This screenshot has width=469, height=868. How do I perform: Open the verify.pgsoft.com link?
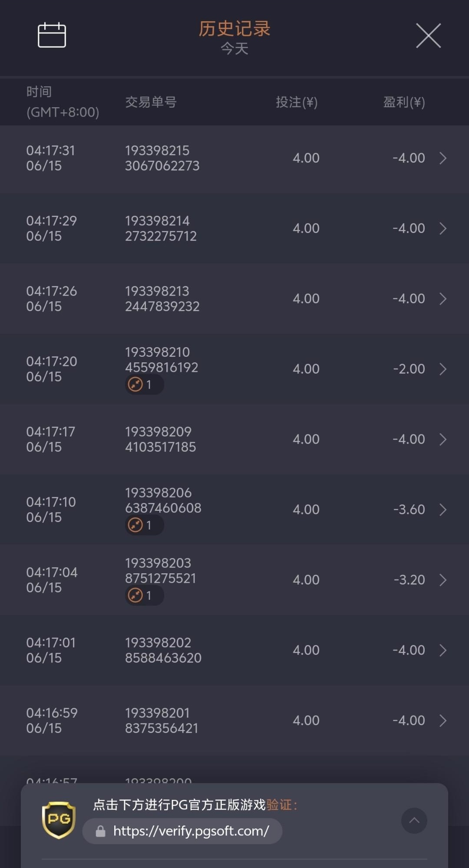pyautogui.click(x=191, y=831)
